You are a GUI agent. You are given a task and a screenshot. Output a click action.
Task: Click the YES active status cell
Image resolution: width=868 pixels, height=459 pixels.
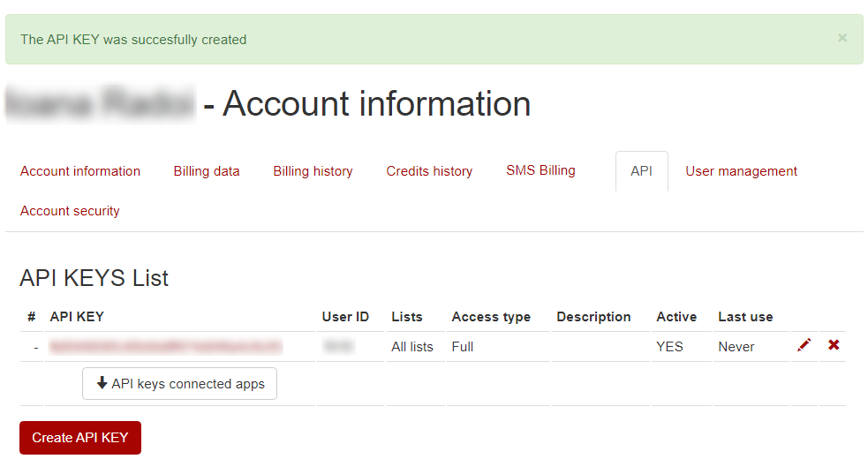(669, 347)
